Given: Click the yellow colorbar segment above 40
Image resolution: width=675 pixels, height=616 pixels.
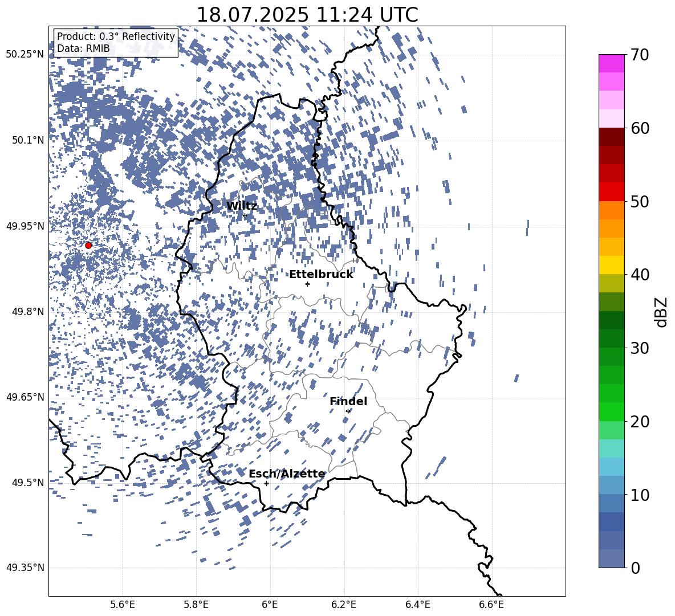Looking at the screenshot, I should pos(612,265).
